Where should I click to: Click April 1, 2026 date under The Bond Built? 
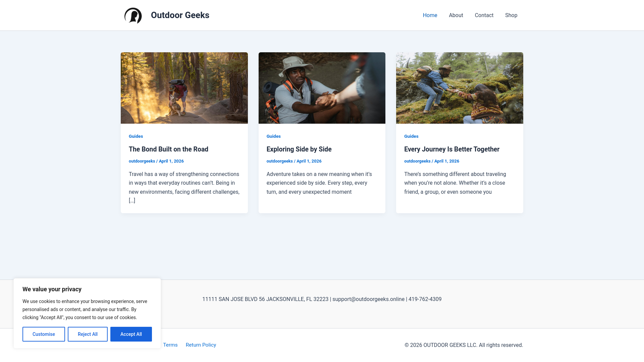coord(171,161)
